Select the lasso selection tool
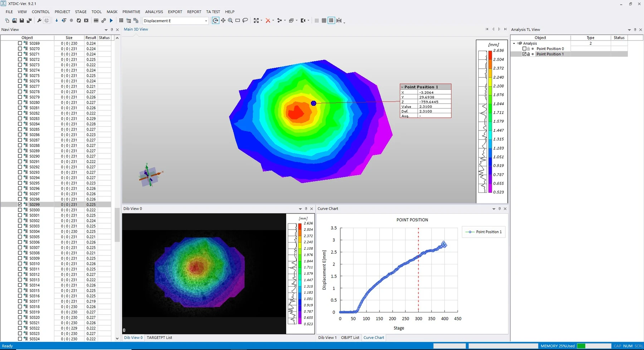Viewport: 644px width, 350px height. pyautogui.click(x=245, y=21)
